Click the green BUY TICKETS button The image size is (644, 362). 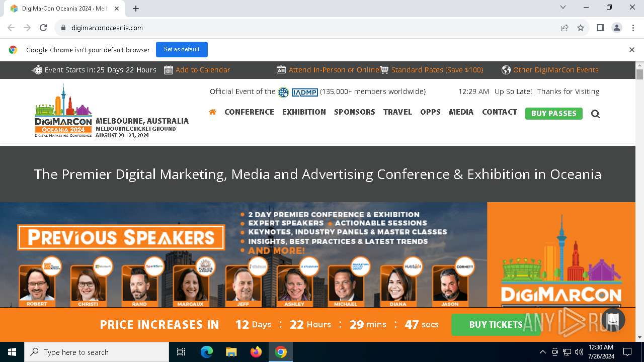pyautogui.click(x=496, y=325)
